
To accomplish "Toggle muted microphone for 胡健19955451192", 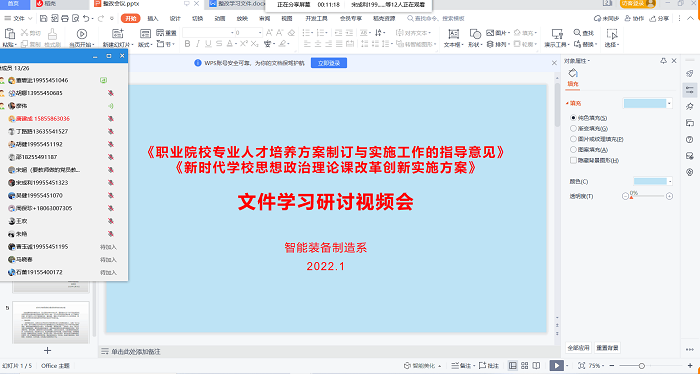I will [110, 145].
